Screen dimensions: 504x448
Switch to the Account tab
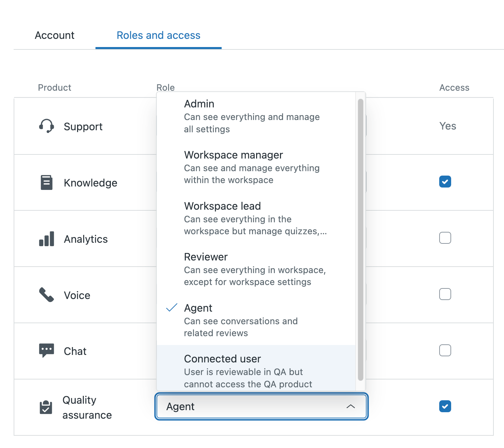54,35
